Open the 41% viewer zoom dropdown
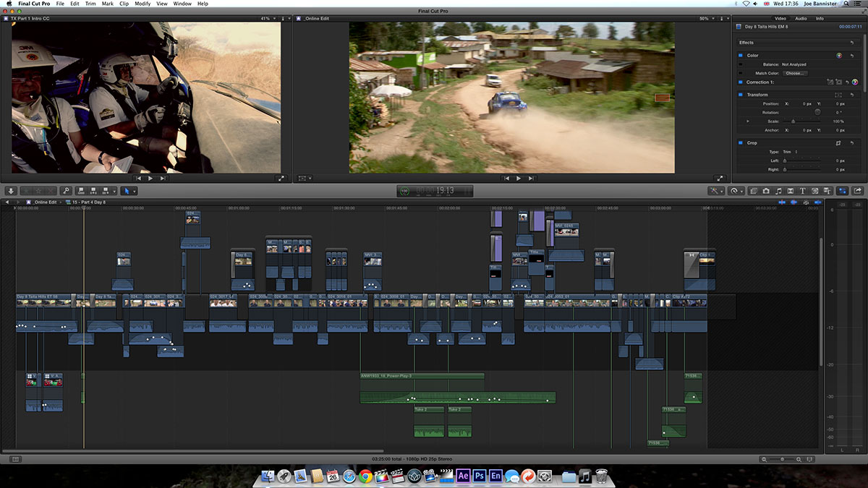This screenshot has width=868, height=488. (x=266, y=18)
